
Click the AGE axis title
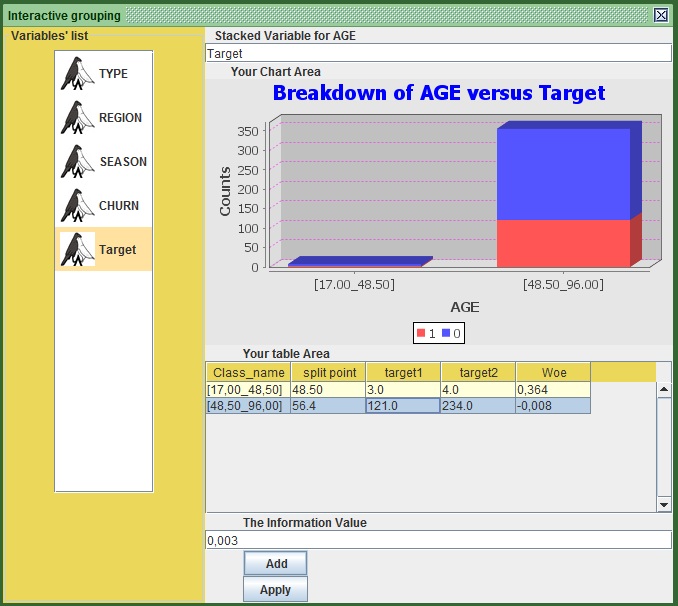465,307
